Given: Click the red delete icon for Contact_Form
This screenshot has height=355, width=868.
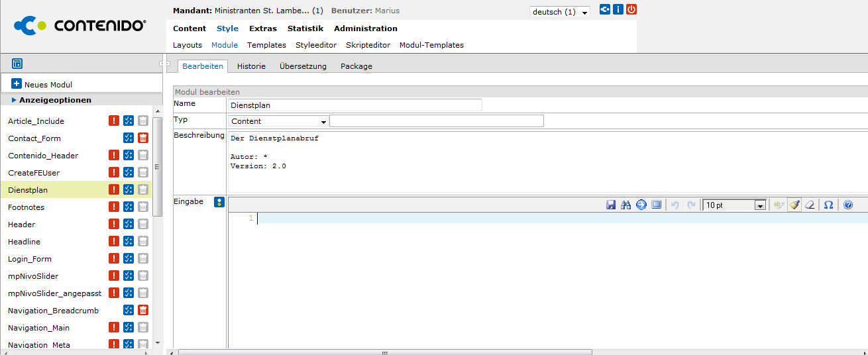Looking at the screenshot, I should 143,138.
